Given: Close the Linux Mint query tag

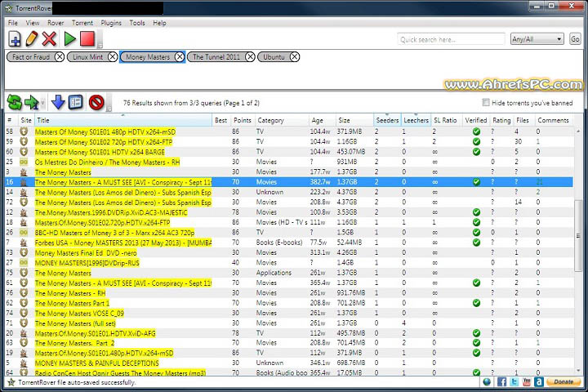Looking at the screenshot, I should pyautogui.click(x=113, y=57).
